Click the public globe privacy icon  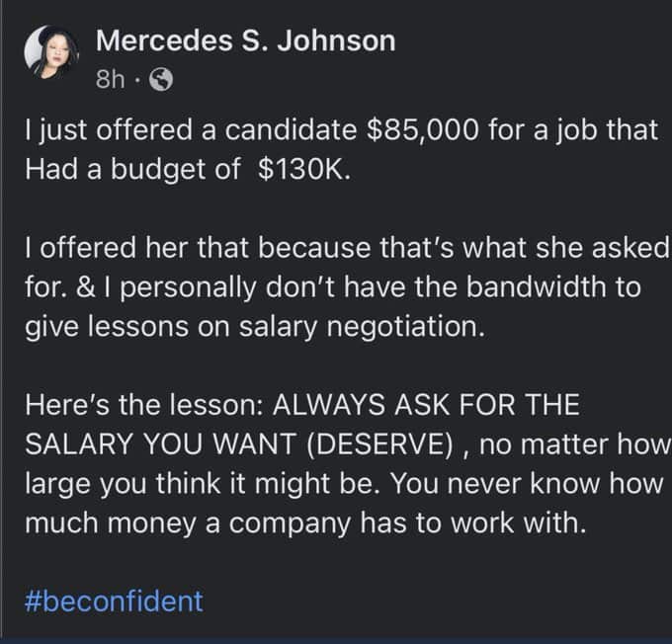[161, 80]
